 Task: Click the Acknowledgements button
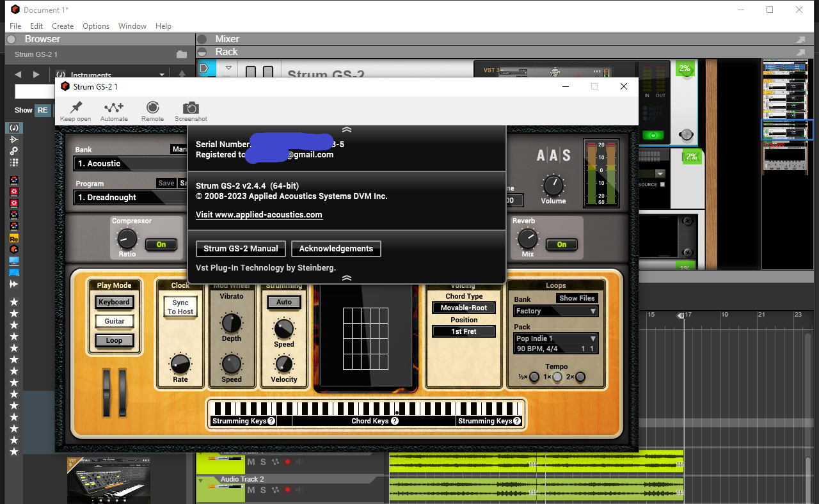(336, 248)
